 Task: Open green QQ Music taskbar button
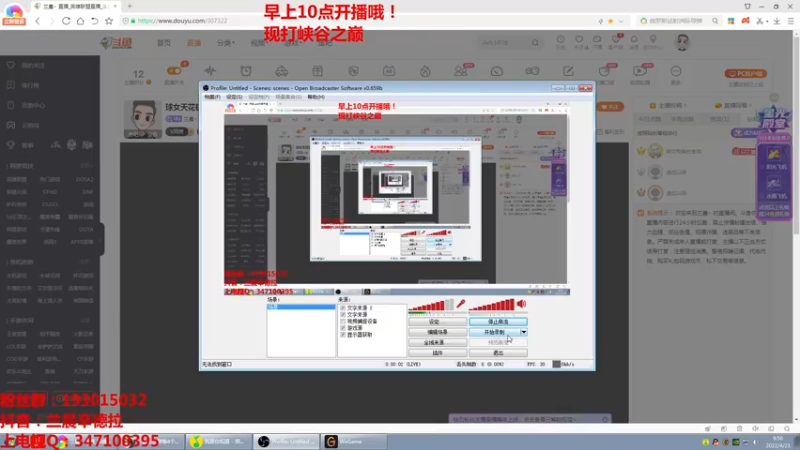(x=219, y=441)
